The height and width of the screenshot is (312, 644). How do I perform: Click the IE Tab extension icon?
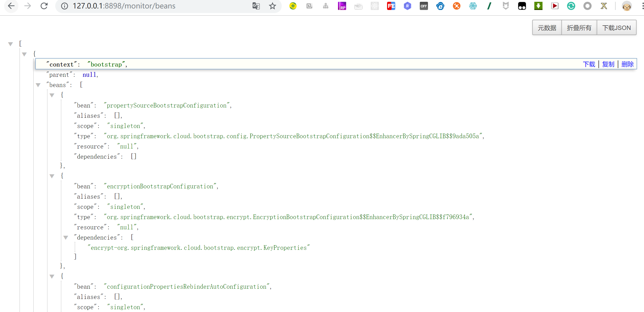(x=440, y=6)
